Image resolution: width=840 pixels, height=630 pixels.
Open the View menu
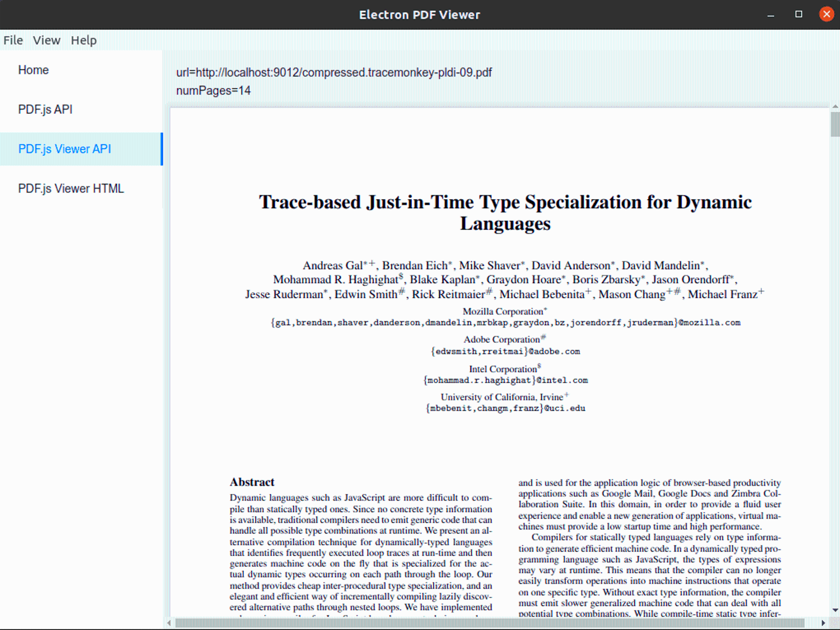[47, 40]
